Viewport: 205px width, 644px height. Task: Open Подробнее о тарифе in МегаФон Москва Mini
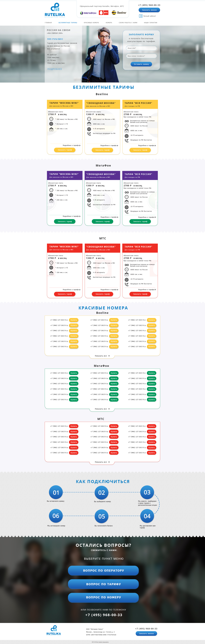[72, 216]
